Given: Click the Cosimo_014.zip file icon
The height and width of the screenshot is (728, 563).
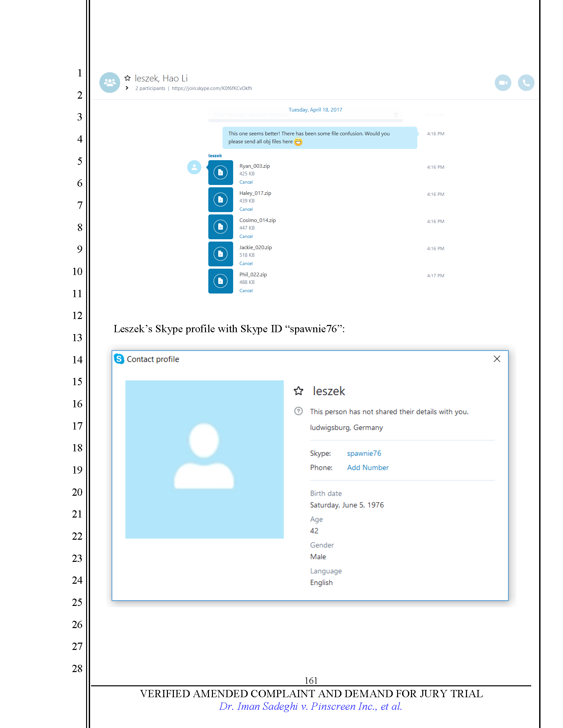Looking at the screenshot, I should coord(221,227).
